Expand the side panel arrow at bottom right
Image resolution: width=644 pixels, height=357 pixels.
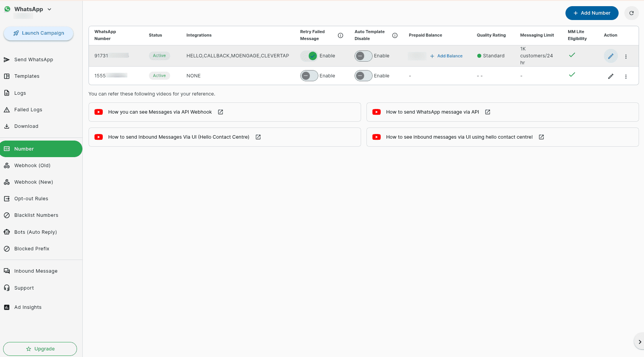click(x=639, y=342)
